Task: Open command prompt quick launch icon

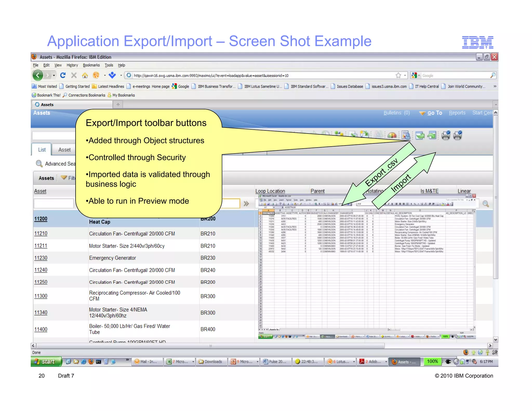Action: (x=98, y=361)
